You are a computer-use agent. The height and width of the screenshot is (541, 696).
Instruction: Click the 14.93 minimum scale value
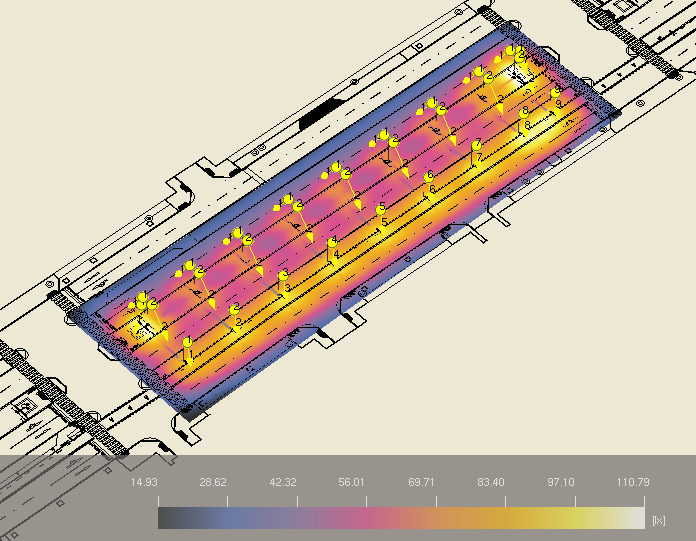point(146,483)
